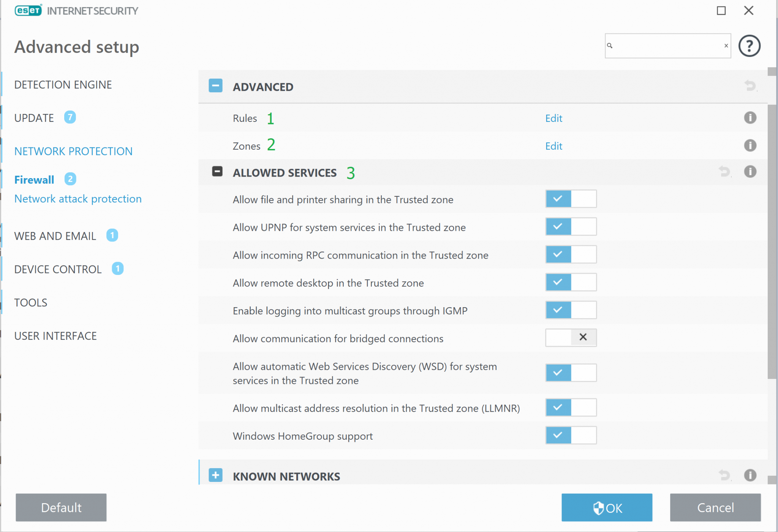Toggle Allow remote desktop in the Trusted zone
Viewport: 778px width, 532px height.
point(571,282)
